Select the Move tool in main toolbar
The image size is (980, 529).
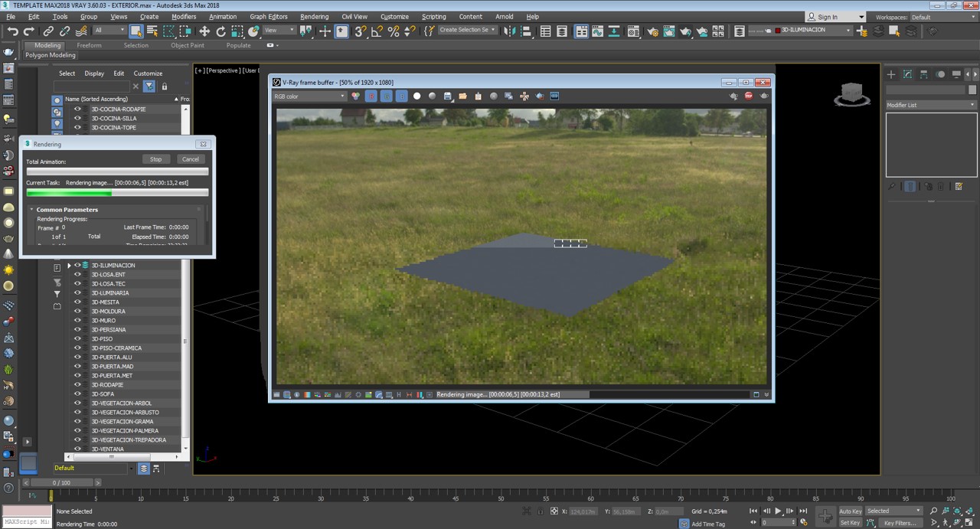tap(204, 31)
